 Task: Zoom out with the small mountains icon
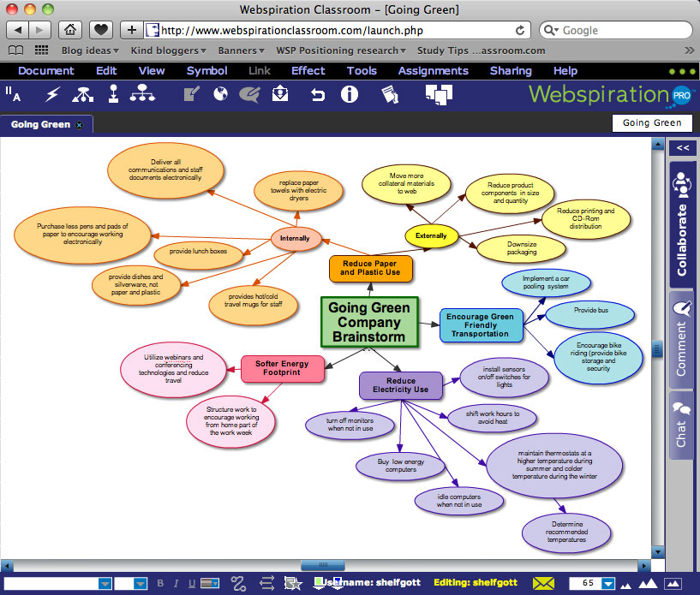point(626,585)
